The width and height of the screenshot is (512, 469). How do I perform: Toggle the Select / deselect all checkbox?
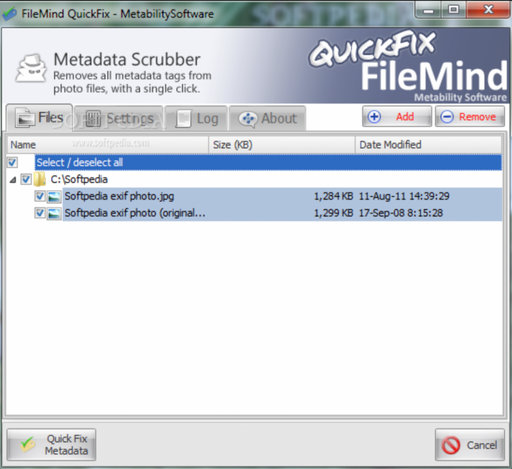(x=13, y=163)
